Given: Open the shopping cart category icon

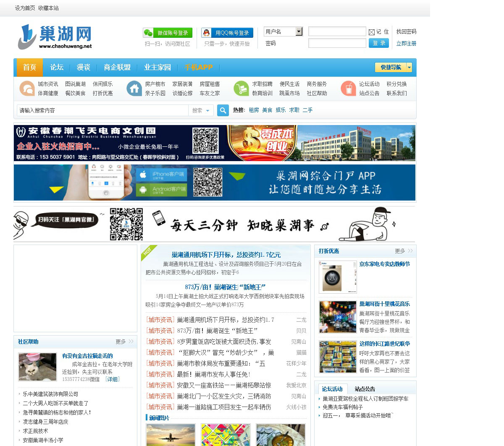Looking at the screenshot, I should [x=241, y=89].
